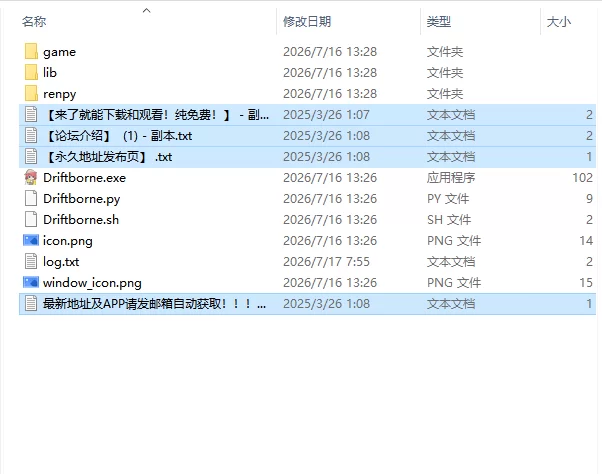Sort by the 修改日期 column header
The height and width of the screenshot is (474, 602).
[307, 21]
